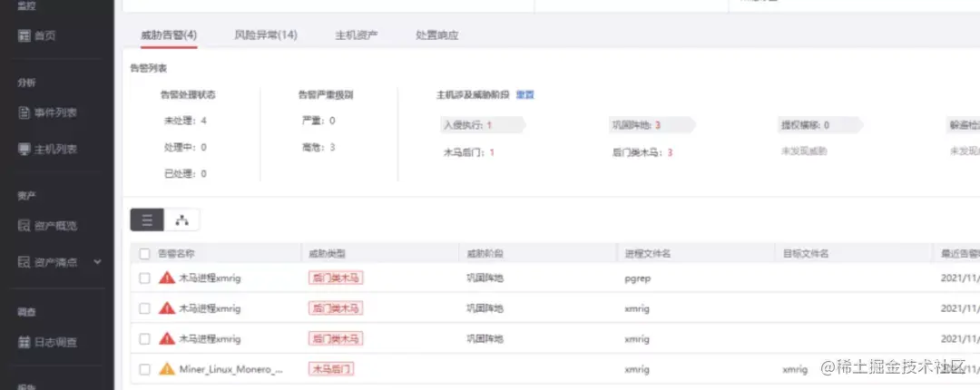
Task: Click red warning icon in pgrep row
Action: [x=167, y=278]
